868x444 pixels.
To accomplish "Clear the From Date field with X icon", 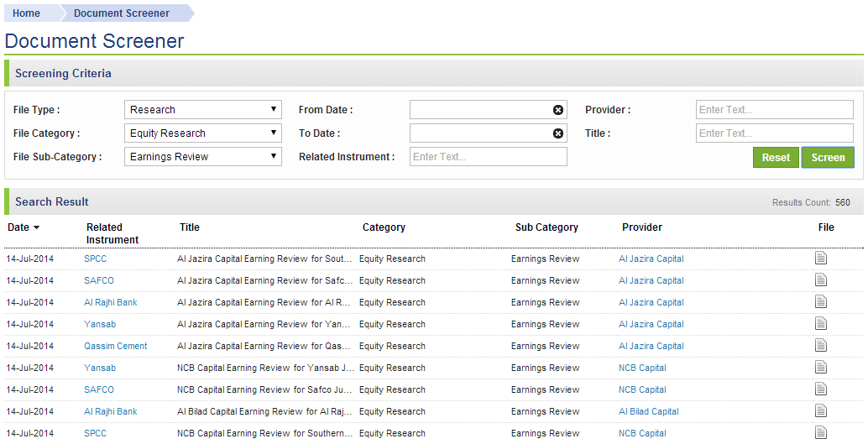I will tap(558, 110).
